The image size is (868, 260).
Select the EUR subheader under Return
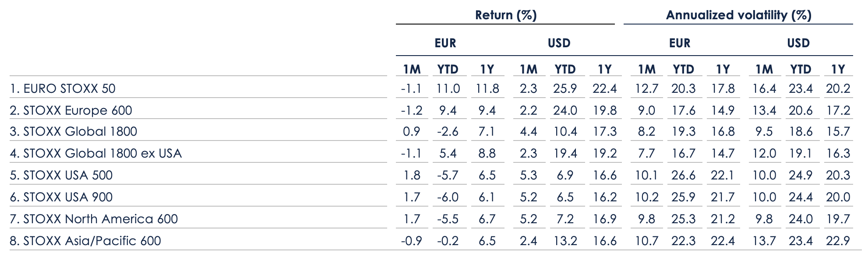point(445,43)
